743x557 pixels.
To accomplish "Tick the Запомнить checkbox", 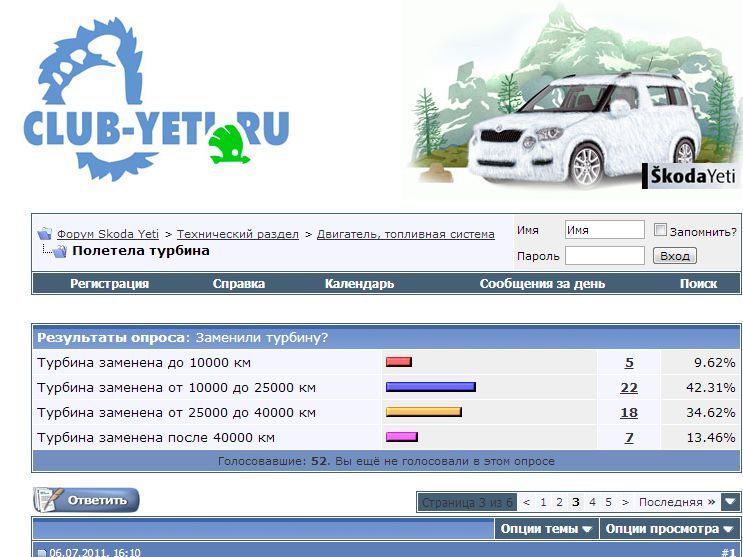I will point(660,230).
